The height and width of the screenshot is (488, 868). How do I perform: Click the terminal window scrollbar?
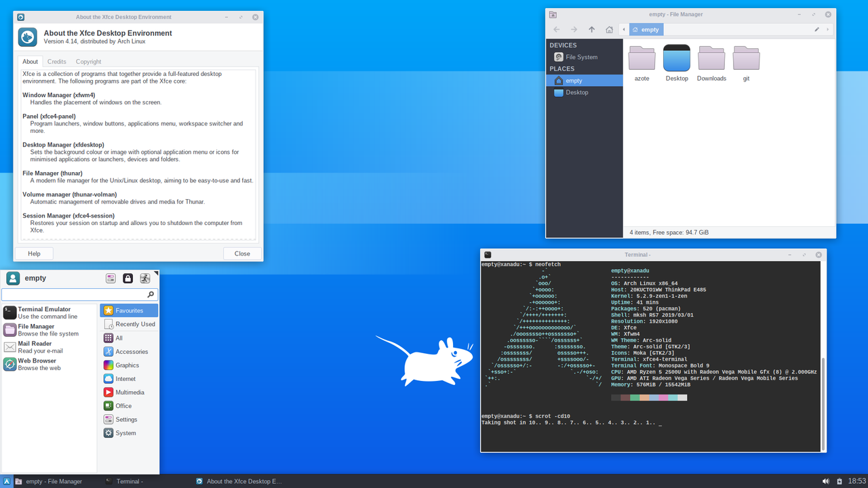(823, 404)
